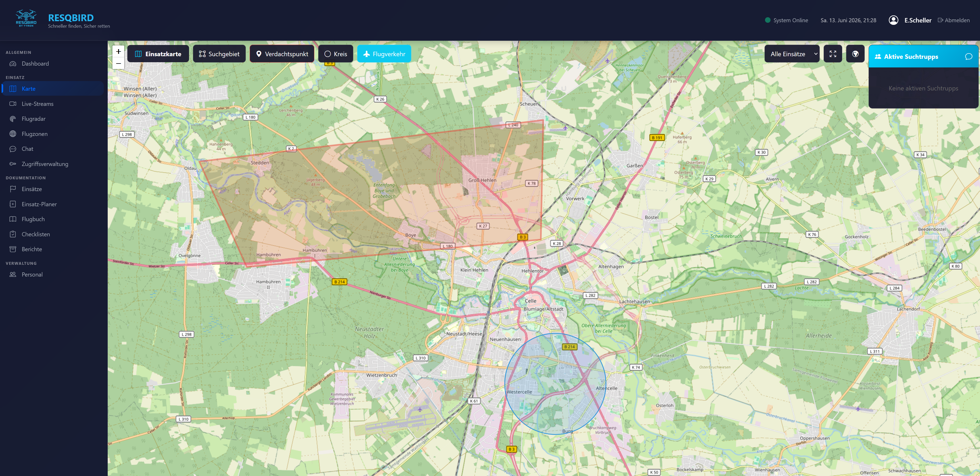Click the Flugbuch book icon
Screen dimensions: 980x476
tap(13, 219)
